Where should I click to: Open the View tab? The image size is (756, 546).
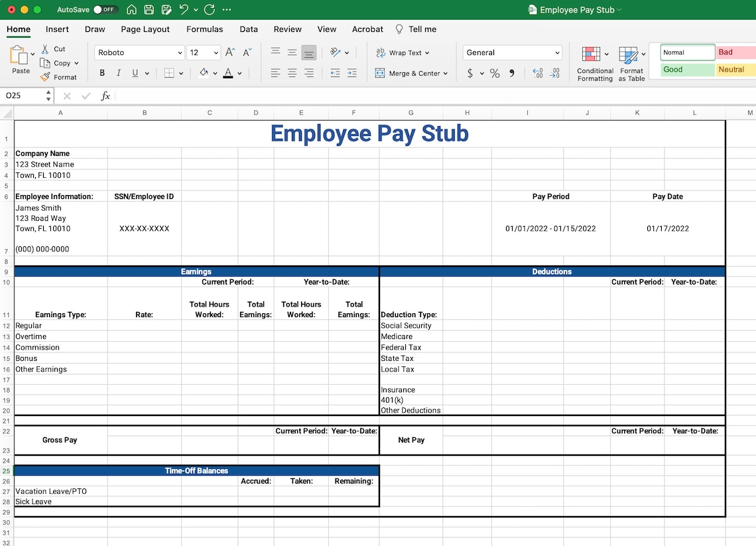[326, 29]
